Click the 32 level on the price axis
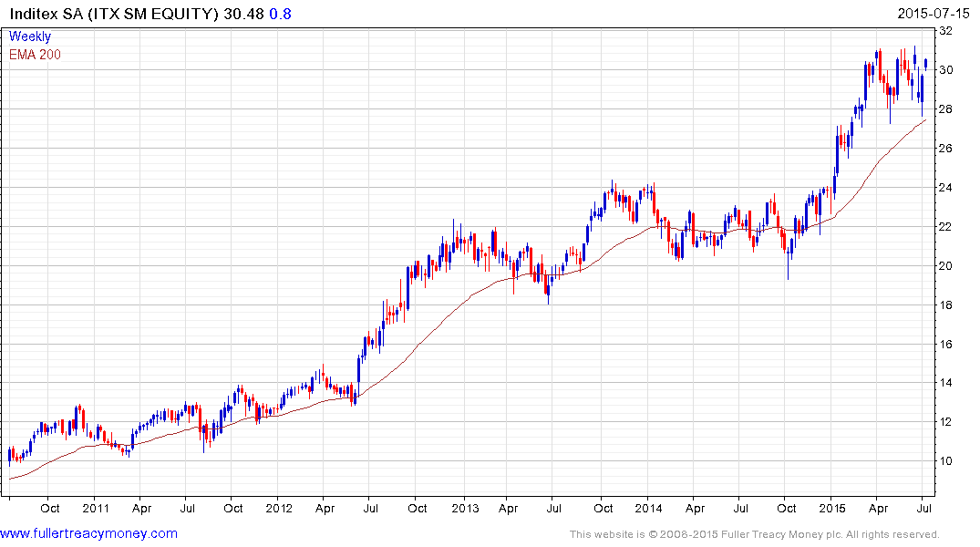Viewport: 980px width, 547px height. click(x=946, y=31)
